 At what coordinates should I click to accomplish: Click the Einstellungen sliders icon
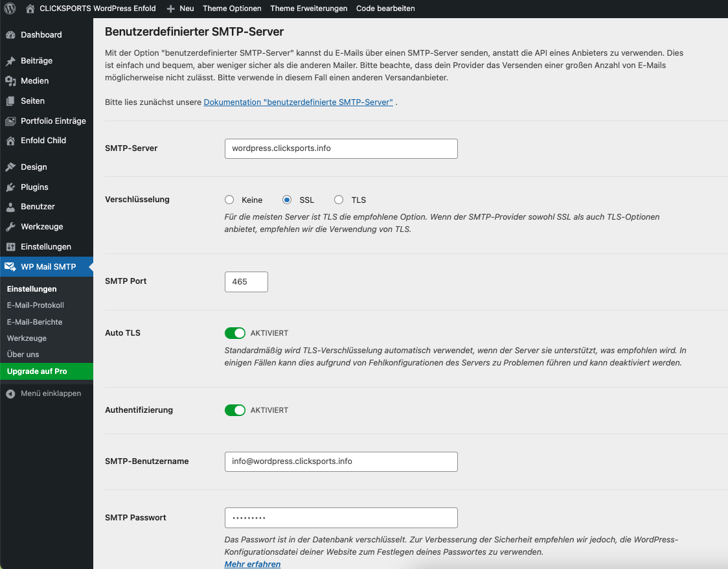(x=10, y=247)
